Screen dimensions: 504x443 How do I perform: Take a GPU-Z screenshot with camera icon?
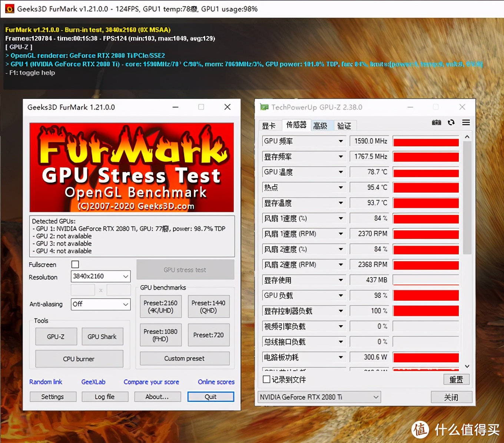tap(437, 123)
